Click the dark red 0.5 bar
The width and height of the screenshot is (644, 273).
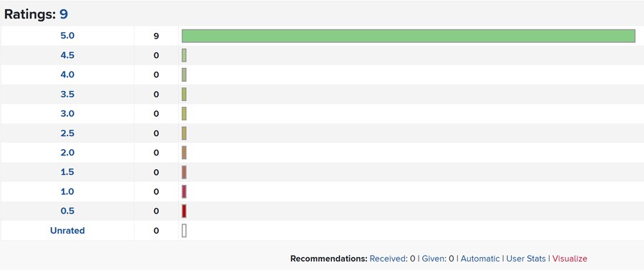184,211
